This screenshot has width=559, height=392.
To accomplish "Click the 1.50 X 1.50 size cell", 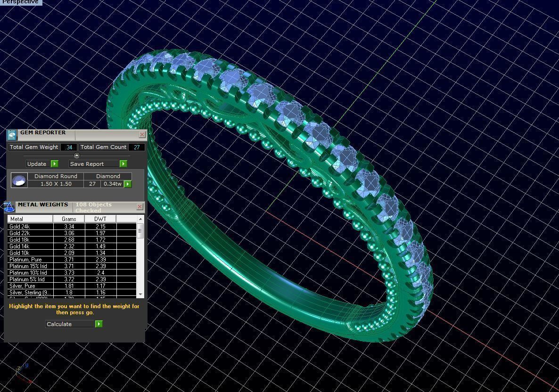I will 56,184.
